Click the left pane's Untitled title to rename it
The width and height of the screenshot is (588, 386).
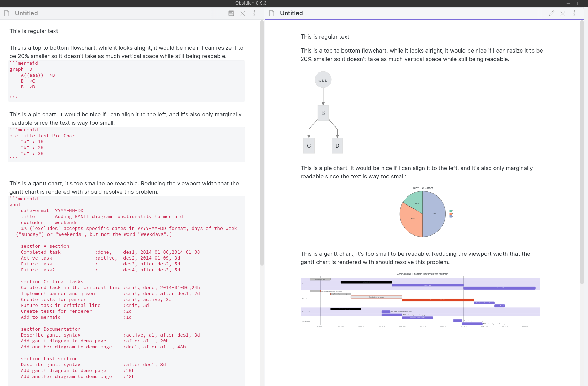[x=26, y=13]
